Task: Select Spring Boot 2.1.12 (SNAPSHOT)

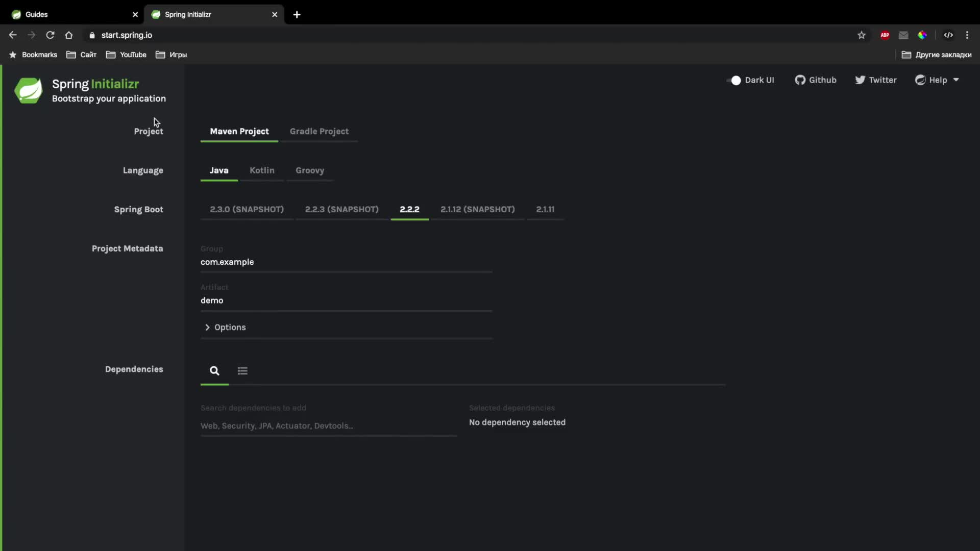Action: pos(478,209)
